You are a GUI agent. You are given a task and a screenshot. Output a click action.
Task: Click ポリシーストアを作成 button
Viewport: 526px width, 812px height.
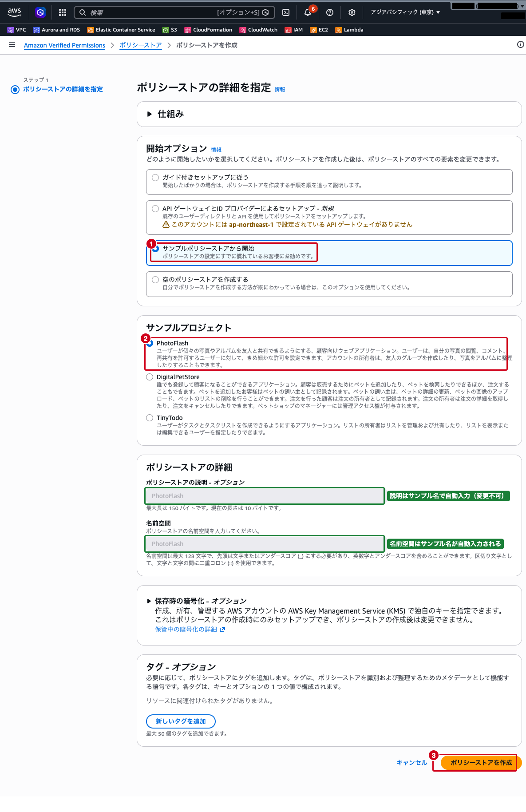[481, 763]
